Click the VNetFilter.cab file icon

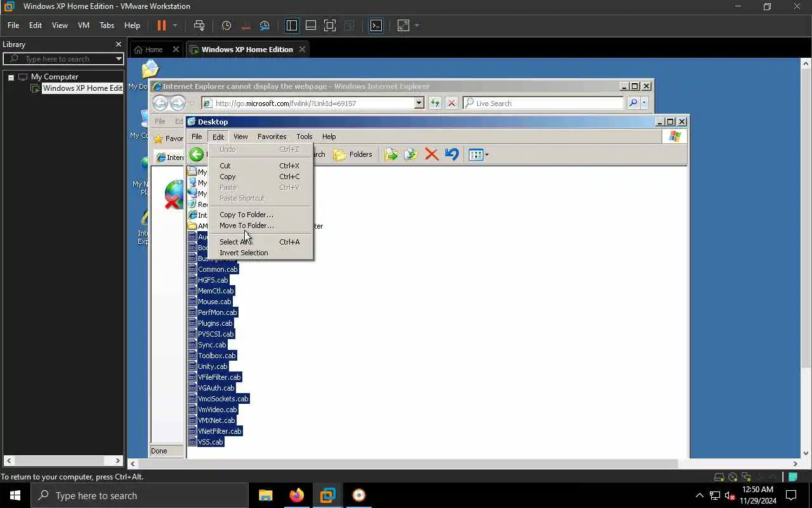tap(192, 431)
